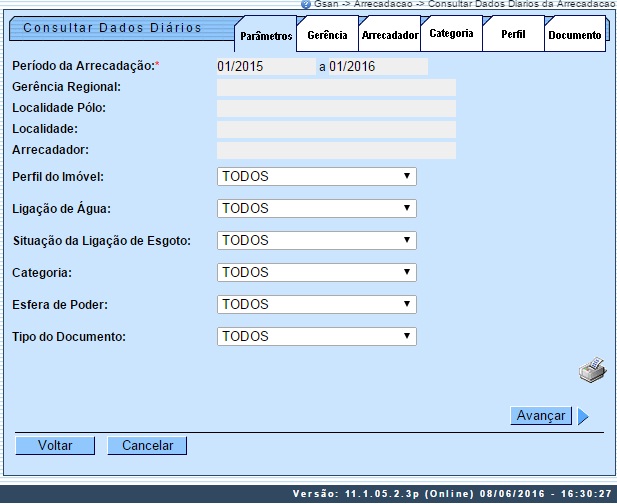Go to the Categoria tab

point(451,34)
